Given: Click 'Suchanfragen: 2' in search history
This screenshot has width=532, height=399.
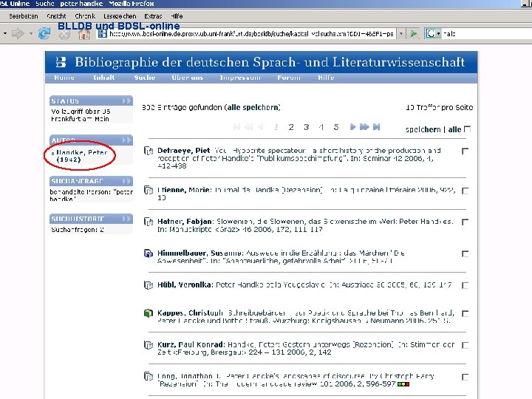Looking at the screenshot, I should point(78,230).
